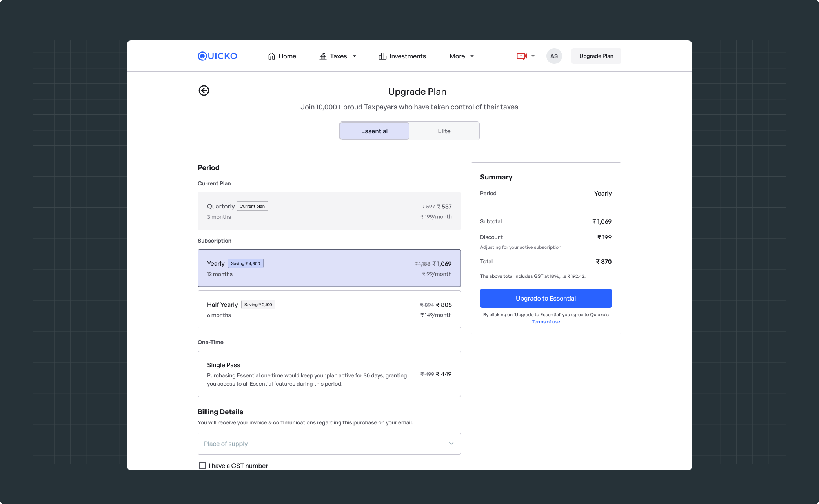This screenshot has width=819, height=504.
Task: Click the ₹ 870 total amount
Action: point(604,261)
